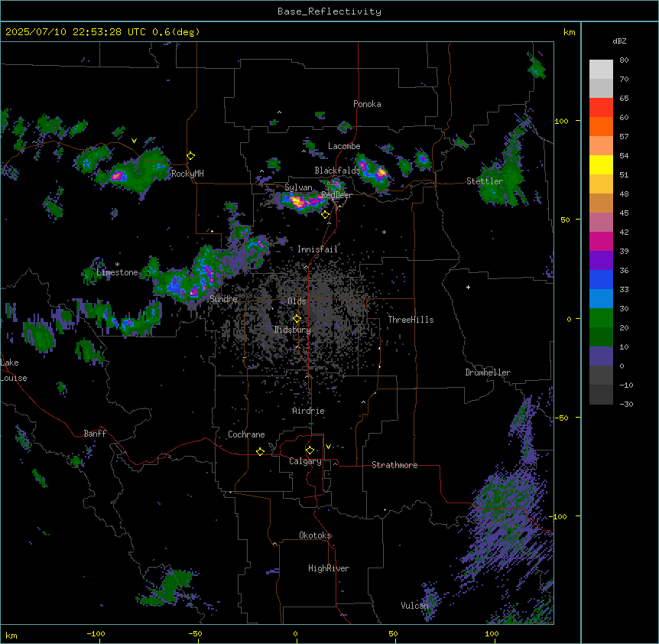This screenshot has height=644, width=659.
Task: Click the Stettler city label
Action: click(485, 181)
